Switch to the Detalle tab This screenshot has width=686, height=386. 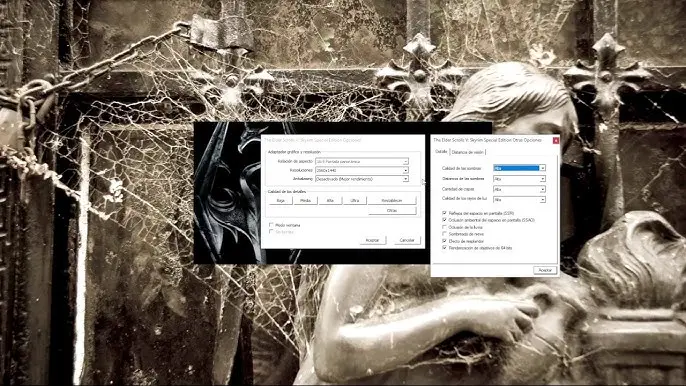[441, 151]
